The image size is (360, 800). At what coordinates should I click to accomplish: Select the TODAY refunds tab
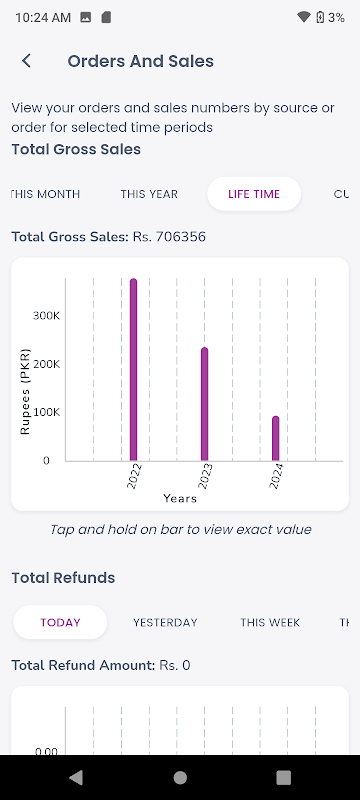60,622
